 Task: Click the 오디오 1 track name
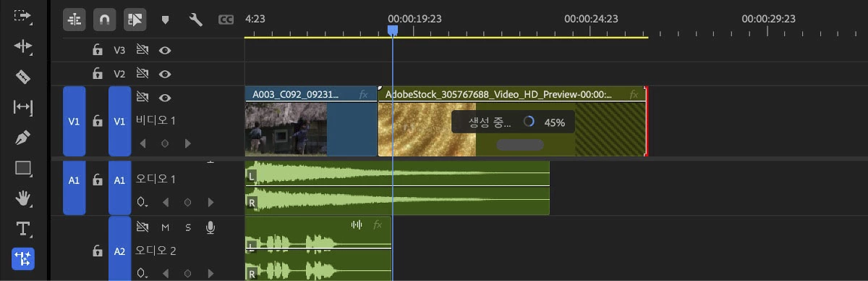156,179
